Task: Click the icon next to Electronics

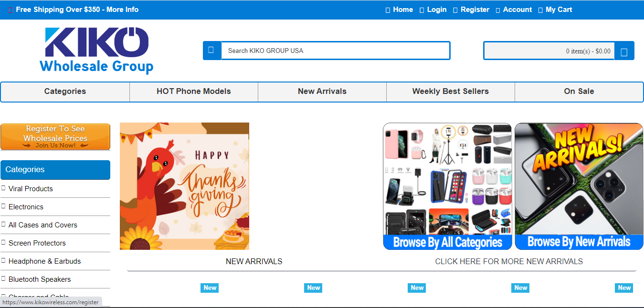Action: [3, 206]
